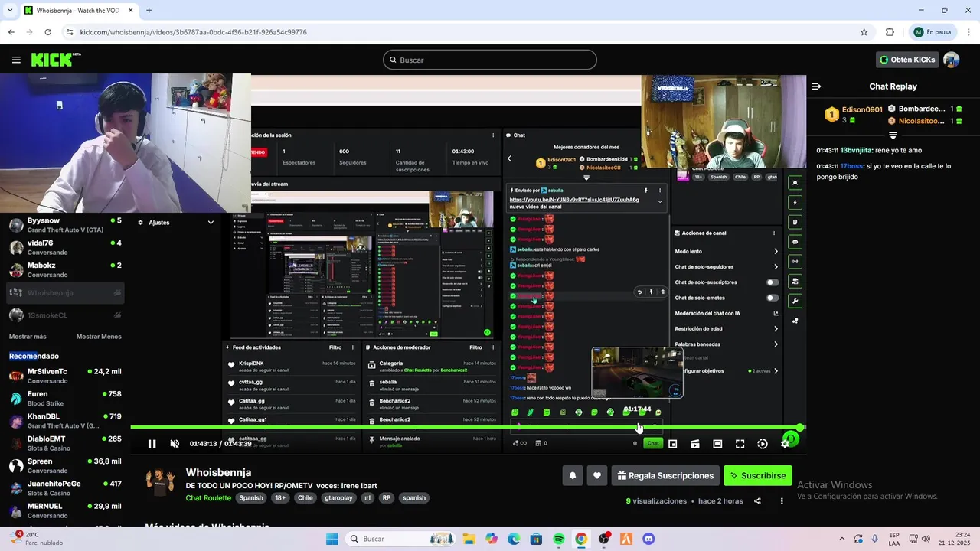The height and width of the screenshot is (551, 980).
Task: Open Byysnow's channel in the sidebar
Action: pyautogui.click(x=65, y=225)
